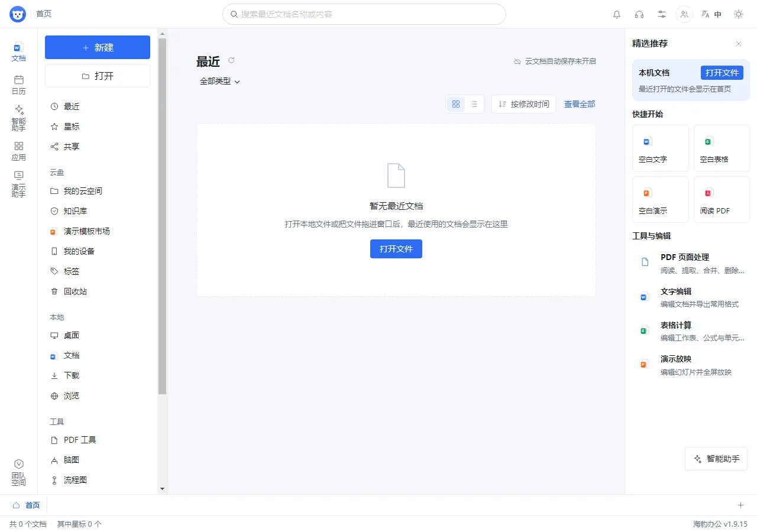Screen dimensions: 757x532
Task: Expand the 全部类型 filter dropdown
Action: (x=220, y=82)
